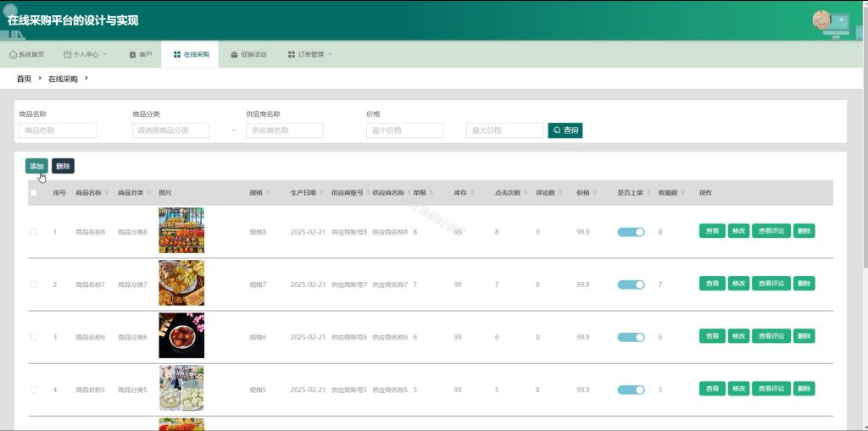Sort by the 商品名称 column arrows
Screen dimensions: 868x431
(x=106, y=192)
